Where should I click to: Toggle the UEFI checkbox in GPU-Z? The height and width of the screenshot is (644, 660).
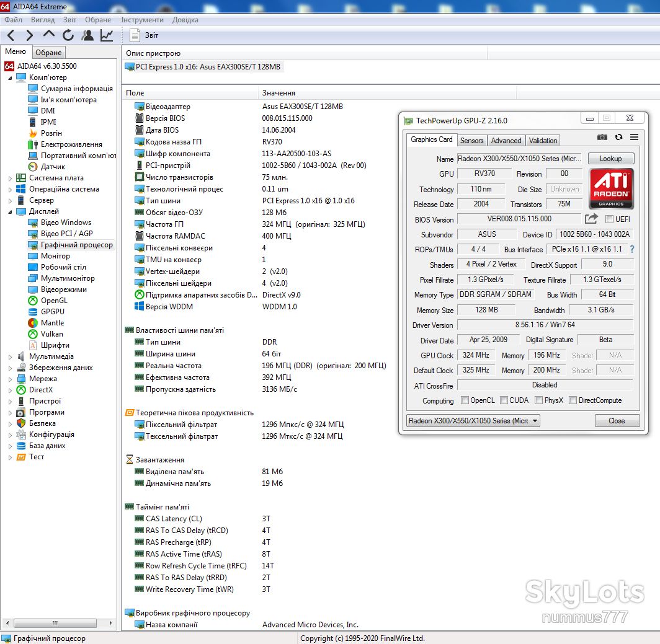(x=609, y=219)
